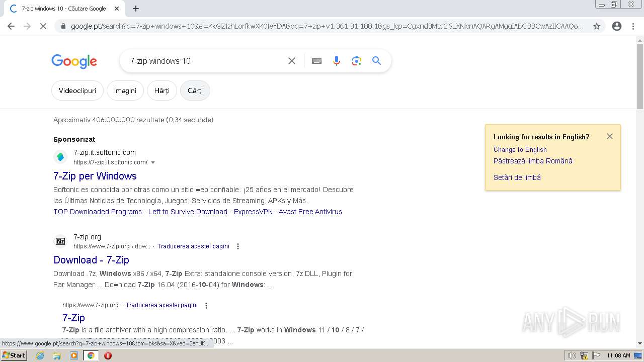The height and width of the screenshot is (362, 644).
Task: Go to the Google homepage logo
Action: [x=74, y=61]
